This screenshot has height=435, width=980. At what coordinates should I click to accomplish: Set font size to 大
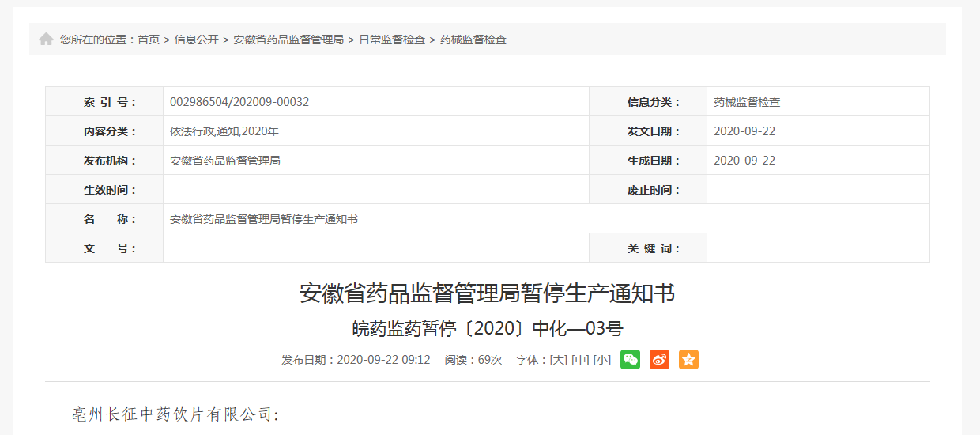tap(559, 360)
